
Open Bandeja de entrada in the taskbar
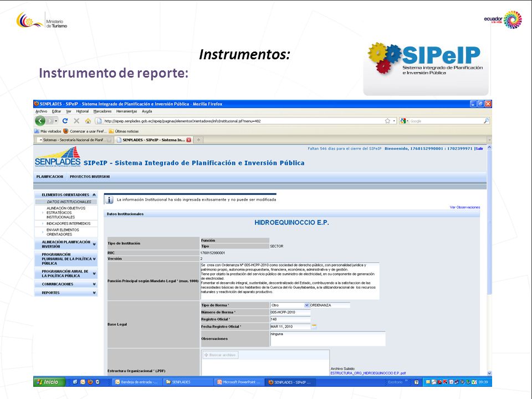(136, 382)
